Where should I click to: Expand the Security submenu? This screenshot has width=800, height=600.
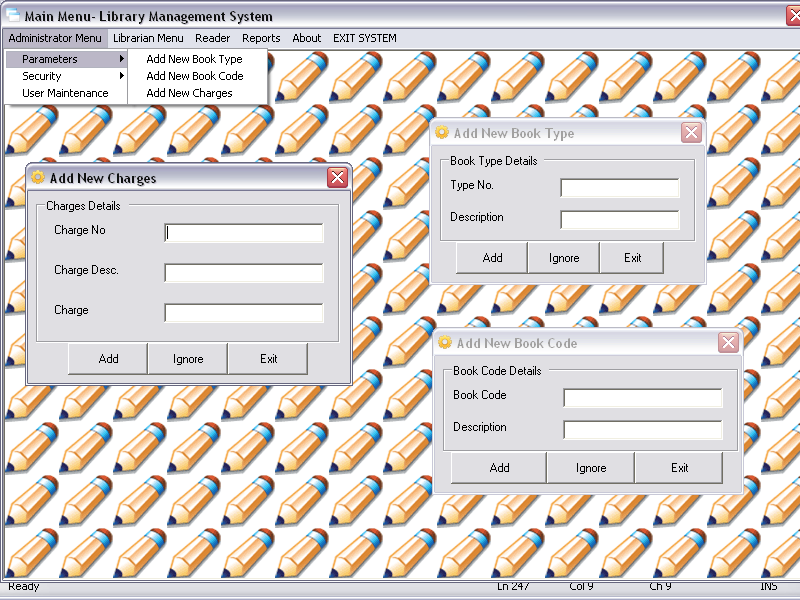point(66,76)
